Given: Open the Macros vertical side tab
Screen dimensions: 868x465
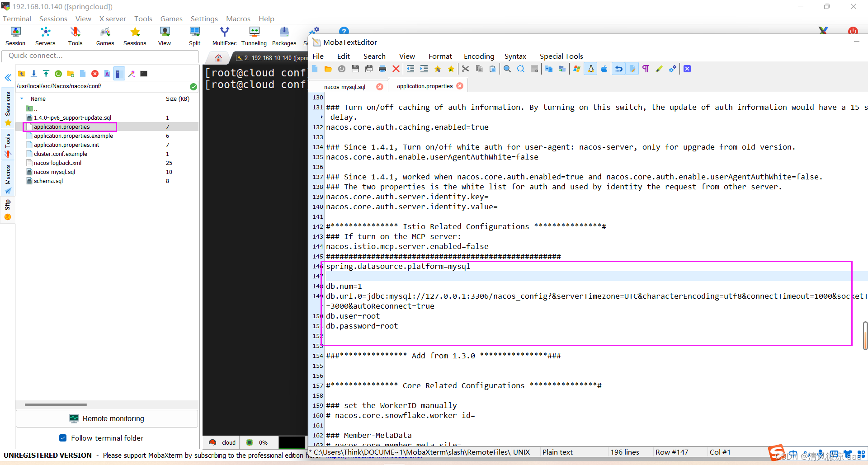Looking at the screenshot, I should click(8, 179).
